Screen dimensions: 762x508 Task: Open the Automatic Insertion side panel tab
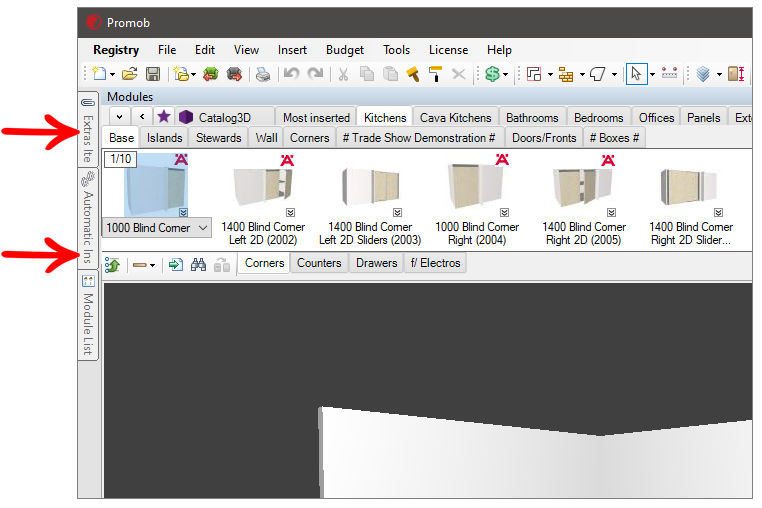87,218
